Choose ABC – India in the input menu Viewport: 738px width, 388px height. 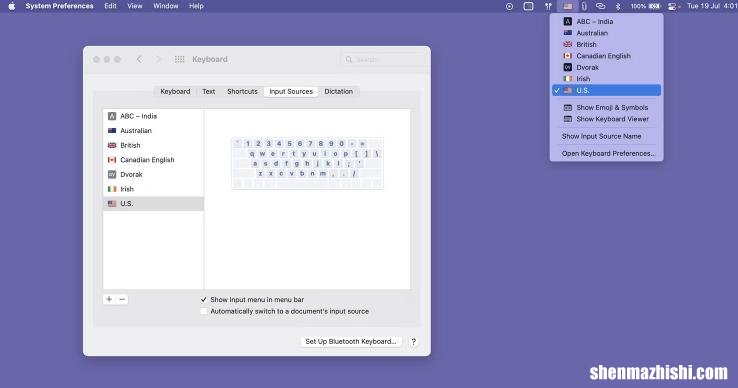[606, 21]
